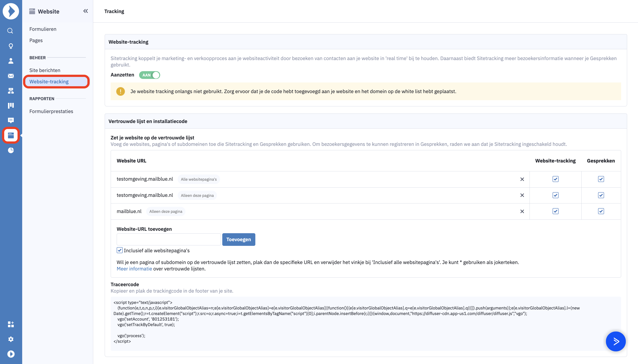This screenshot has width=638, height=364.
Task: Click the Website-tracking column header
Action: point(555,161)
